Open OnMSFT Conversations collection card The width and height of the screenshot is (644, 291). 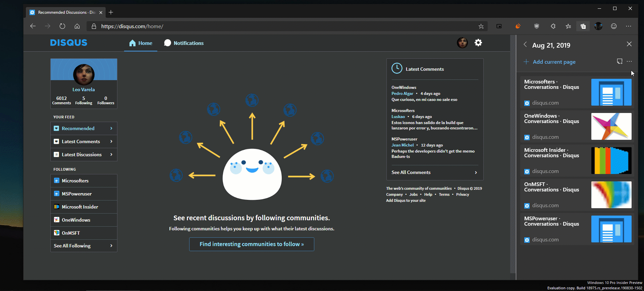577,195
